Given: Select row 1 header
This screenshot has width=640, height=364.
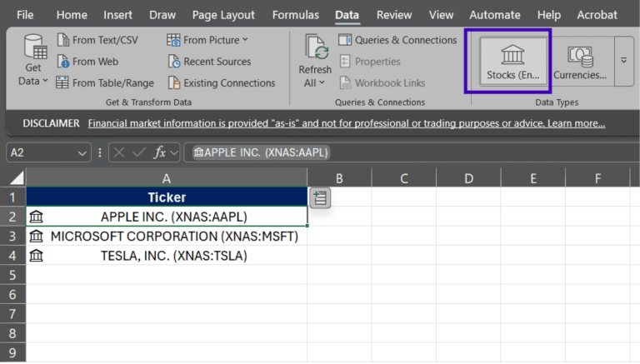Looking at the screenshot, I should pos(12,197).
